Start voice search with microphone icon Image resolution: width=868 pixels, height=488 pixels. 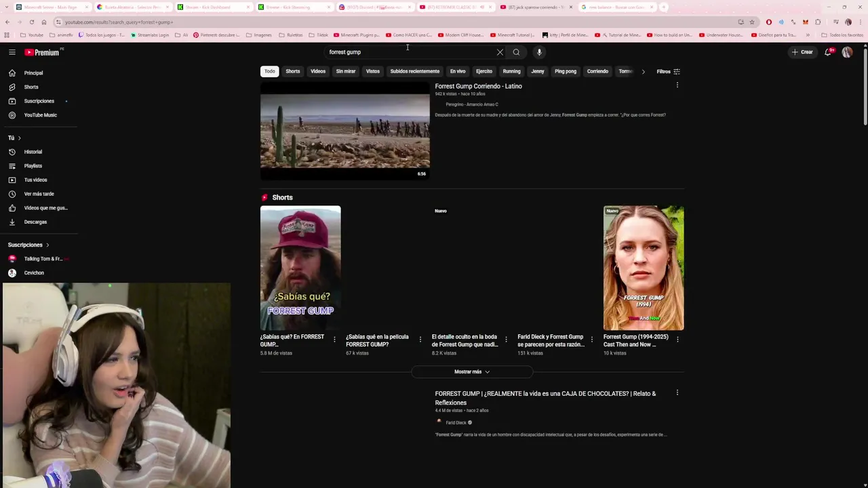539,52
